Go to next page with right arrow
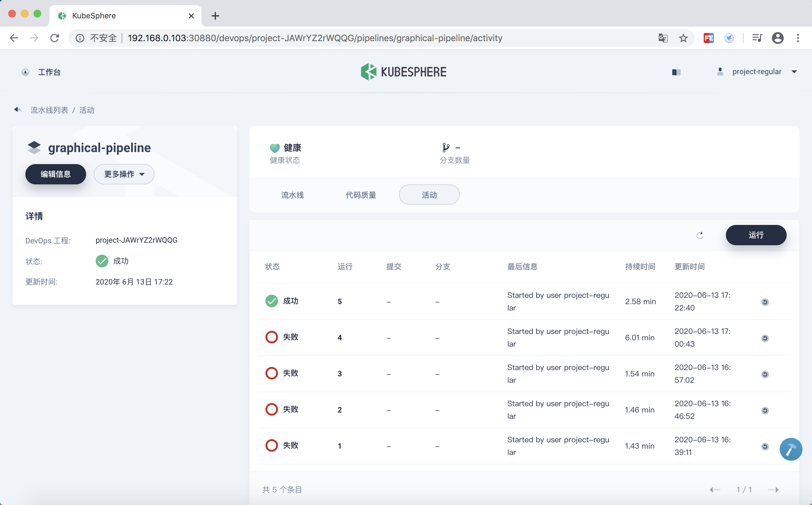This screenshot has height=505, width=812. click(773, 490)
